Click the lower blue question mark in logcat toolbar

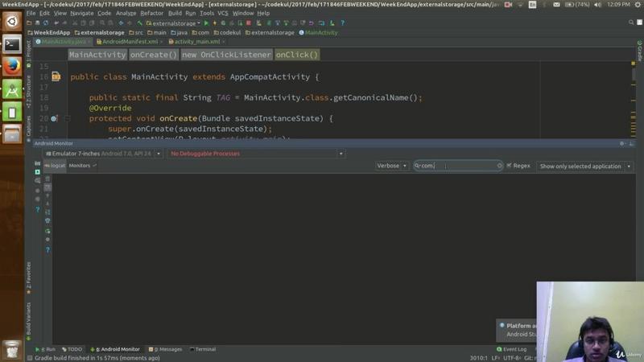[x=47, y=249]
